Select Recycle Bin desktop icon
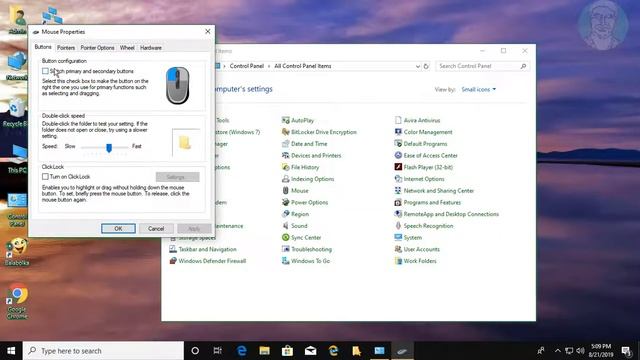 pos(16,113)
